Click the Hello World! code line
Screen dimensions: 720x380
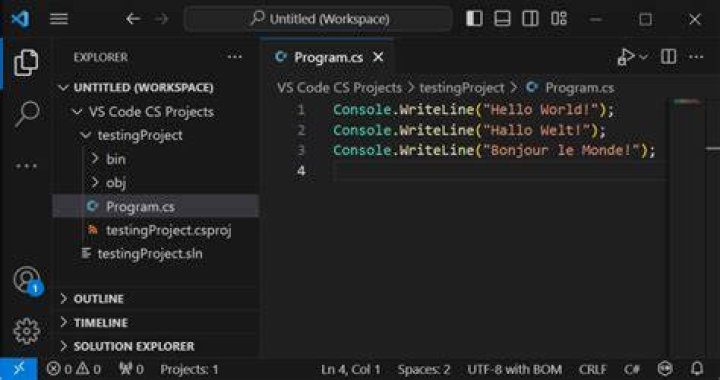pyautogui.click(x=473, y=110)
